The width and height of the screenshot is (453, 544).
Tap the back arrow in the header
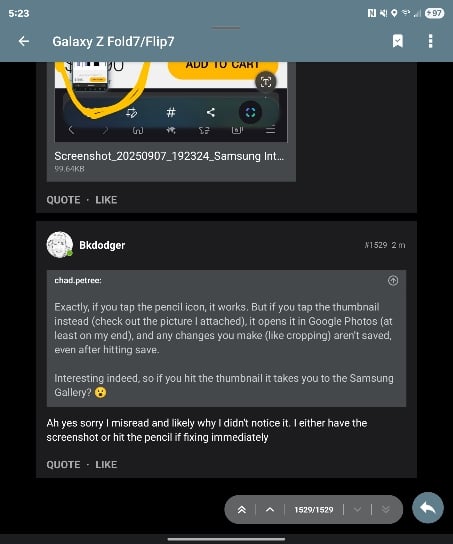point(24,41)
